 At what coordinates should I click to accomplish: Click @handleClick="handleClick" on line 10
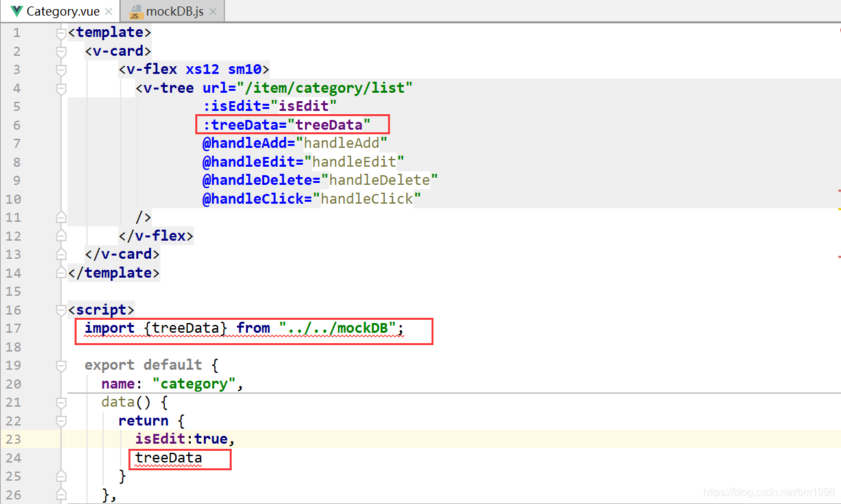[x=312, y=198]
